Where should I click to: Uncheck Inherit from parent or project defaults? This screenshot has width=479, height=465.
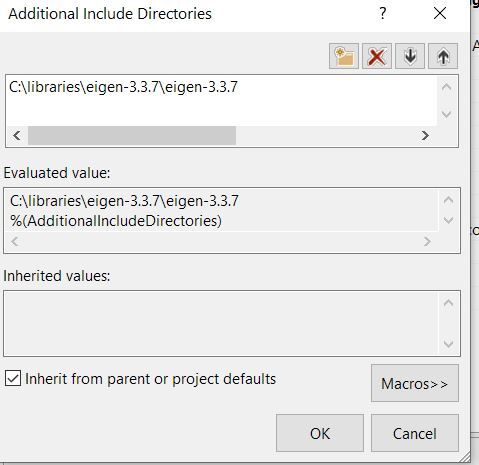[13, 378]
